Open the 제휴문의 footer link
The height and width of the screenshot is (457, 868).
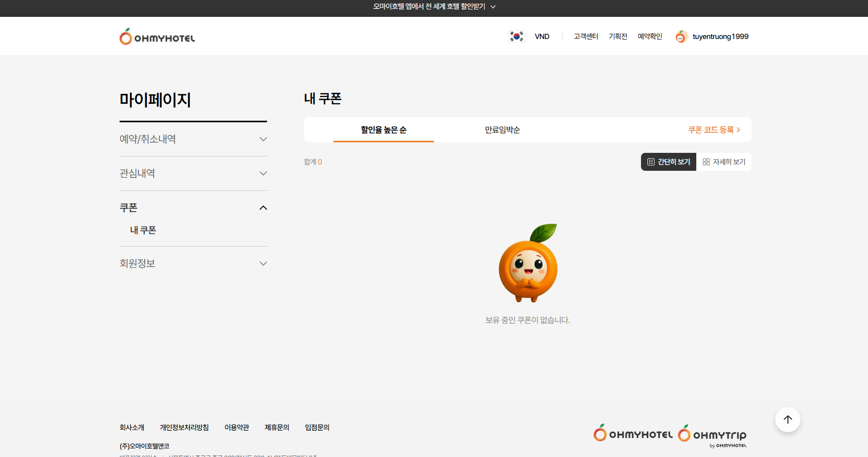[x=277, y=427]
